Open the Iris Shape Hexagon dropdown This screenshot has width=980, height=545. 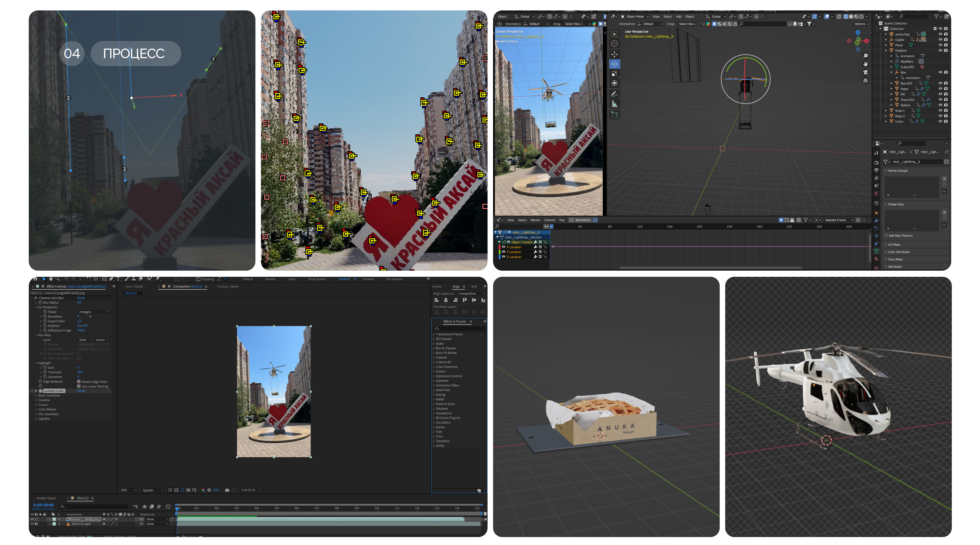pyautogui.click(x=94, y=312)
